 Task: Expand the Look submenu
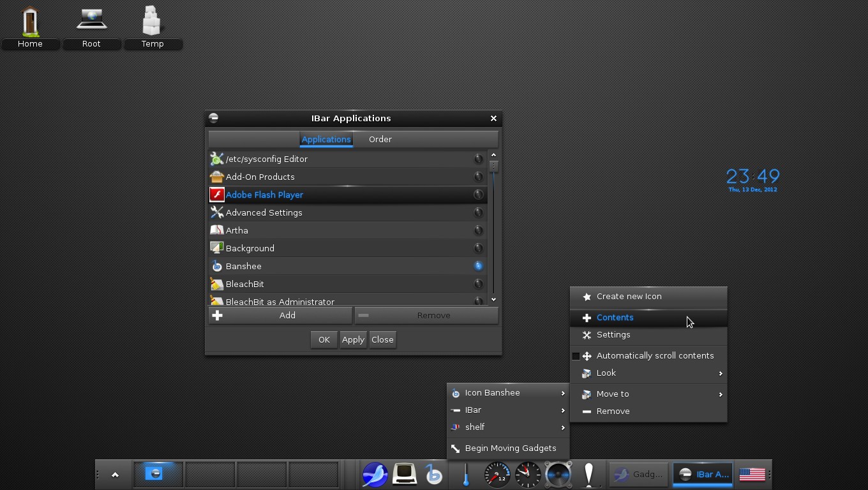coord(606,373)
